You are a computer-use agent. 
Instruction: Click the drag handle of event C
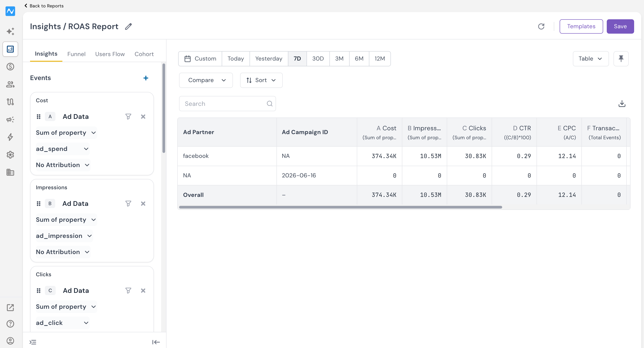[x=39, y=291]
